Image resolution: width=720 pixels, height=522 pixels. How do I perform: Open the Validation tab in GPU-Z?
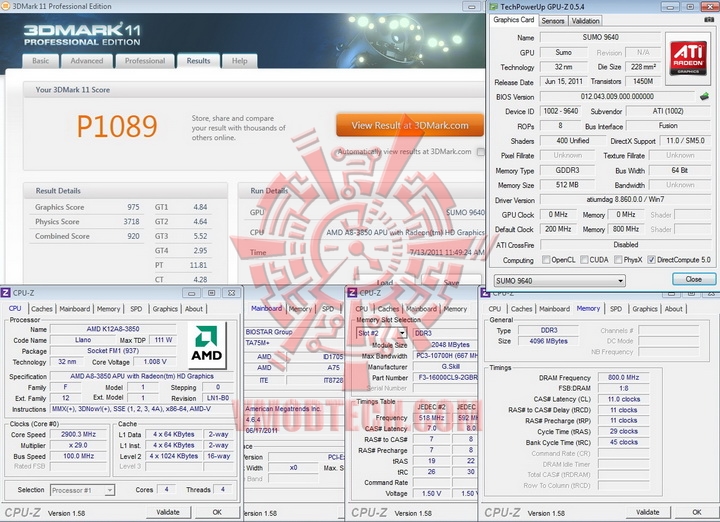pyautogui.click(x=585, y=21)
